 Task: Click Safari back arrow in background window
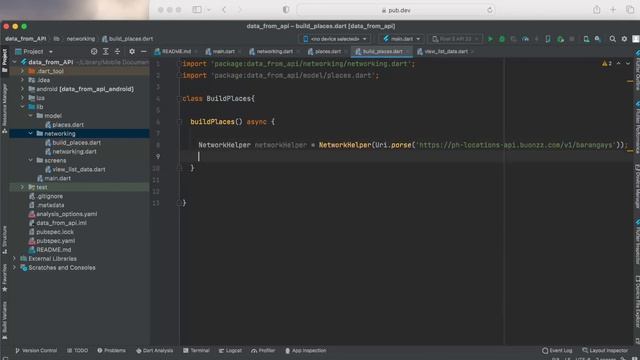tap(224, 9)
